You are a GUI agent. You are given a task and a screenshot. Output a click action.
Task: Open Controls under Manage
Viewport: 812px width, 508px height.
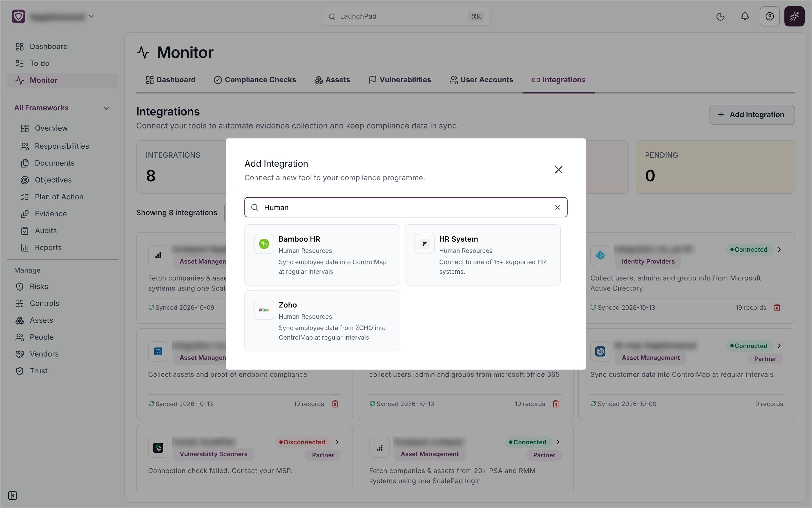[63, 303]
